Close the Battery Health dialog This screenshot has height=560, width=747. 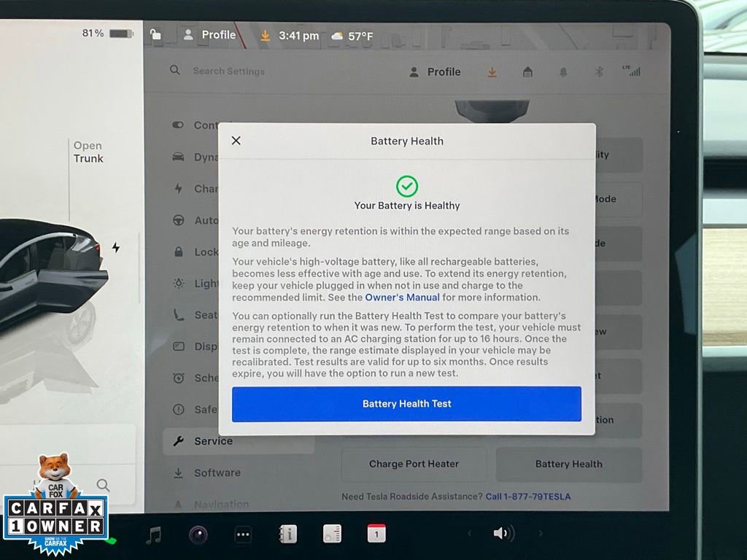click(236, 141)
